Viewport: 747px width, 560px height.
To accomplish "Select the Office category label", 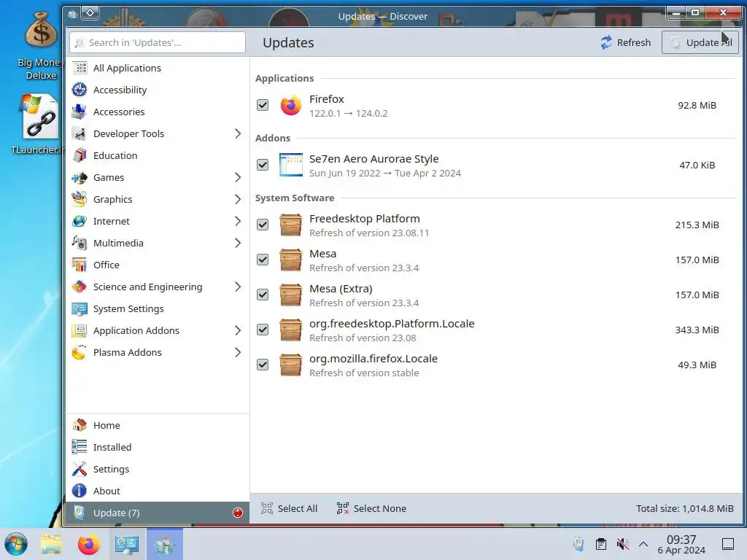I will (x=107, y=265).
